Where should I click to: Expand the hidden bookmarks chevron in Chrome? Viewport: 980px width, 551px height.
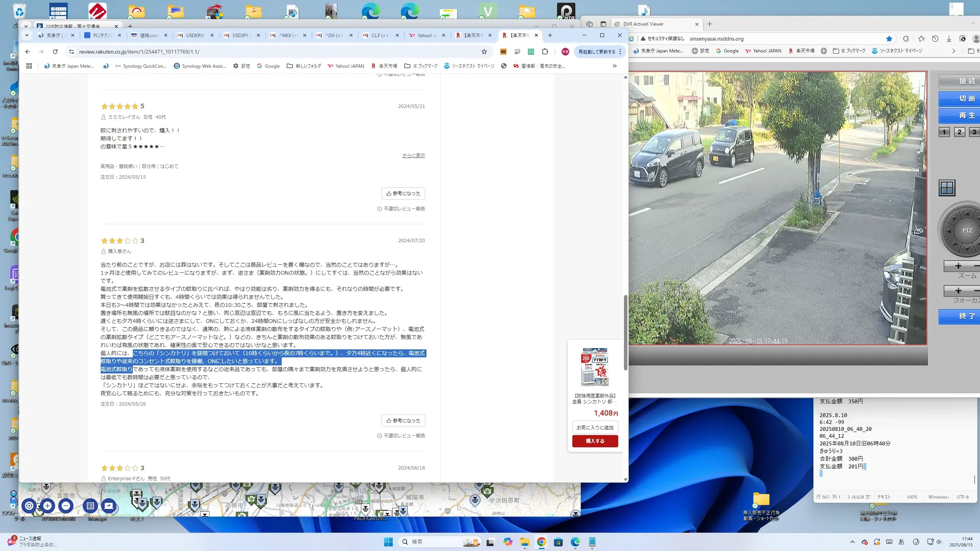pos(614,66)
